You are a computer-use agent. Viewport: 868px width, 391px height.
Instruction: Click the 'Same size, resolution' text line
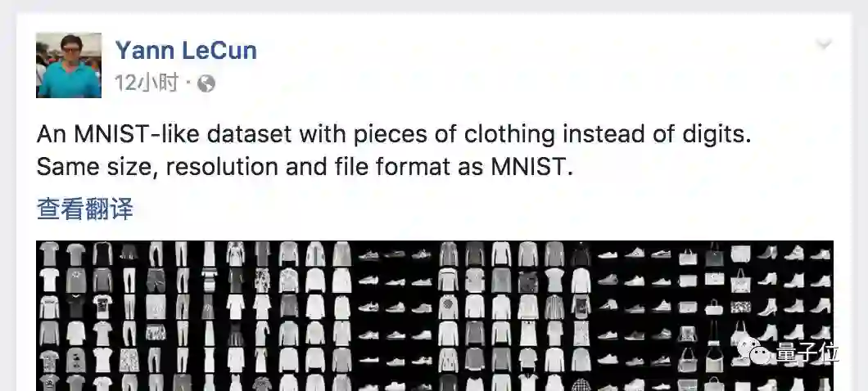pyautogui.click(x=305, y=167)
